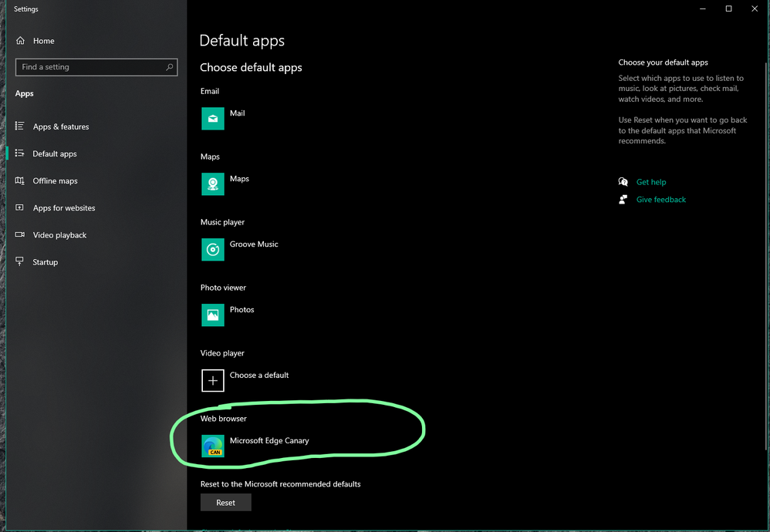
Task: Click the Find a setting search box
Action: pyautogui.click(x=96, y=67)
